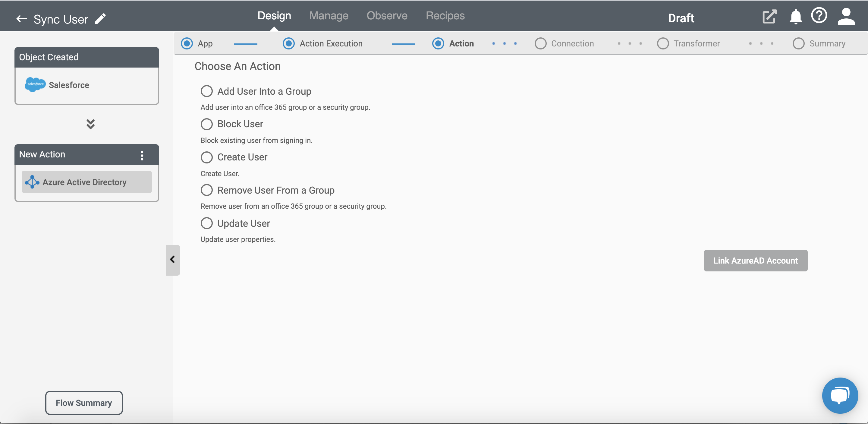Click the Link AzureAD Account button

[756, 261]
